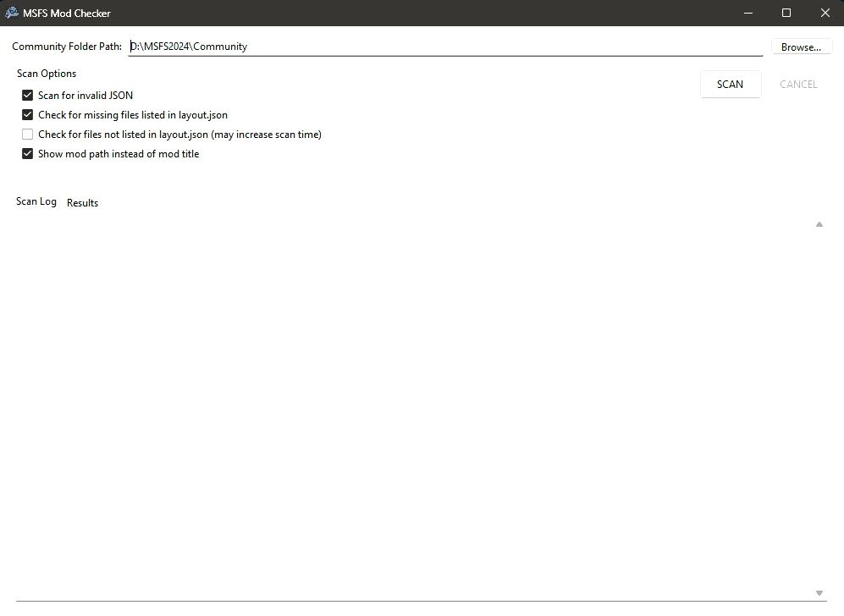Image resolution: width=844 pixels, height=616 pixels.
Task: Toggle 'Show mod path instead of mod title'
Action: (x=27, y=153)
